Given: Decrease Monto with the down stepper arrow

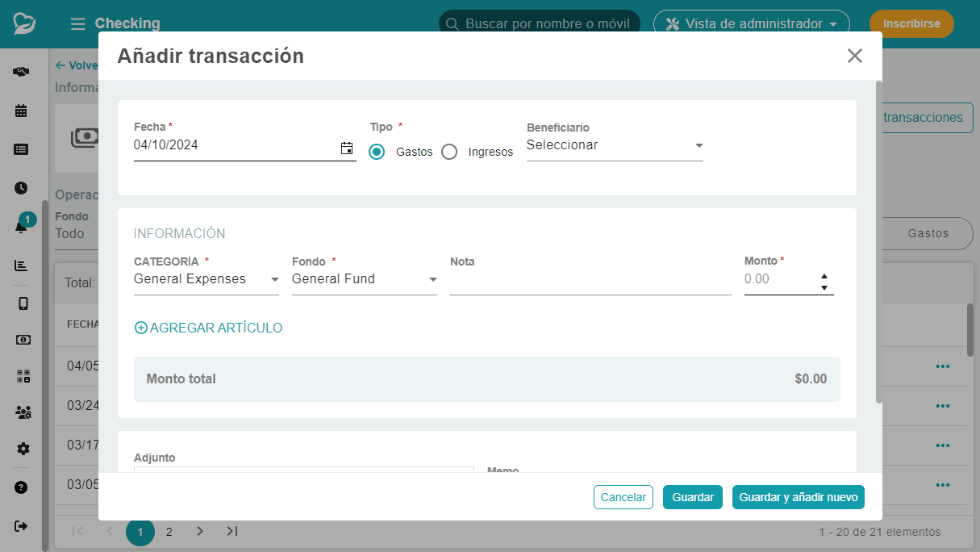Looking at the screenshot, I should (x=824, y=287).
